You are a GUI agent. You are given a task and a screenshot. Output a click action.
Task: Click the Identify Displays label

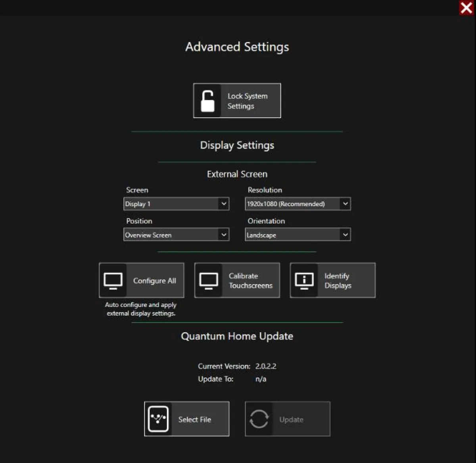click(x=338, y=281)
